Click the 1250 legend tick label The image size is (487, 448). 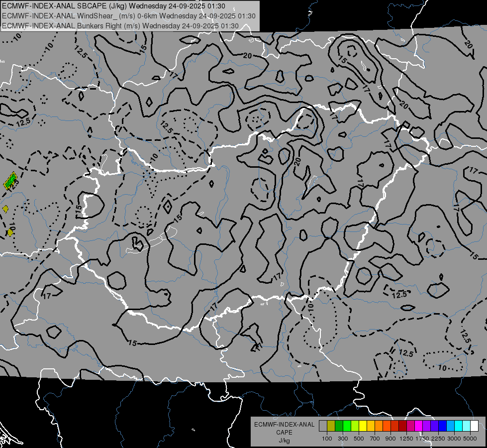406,439
